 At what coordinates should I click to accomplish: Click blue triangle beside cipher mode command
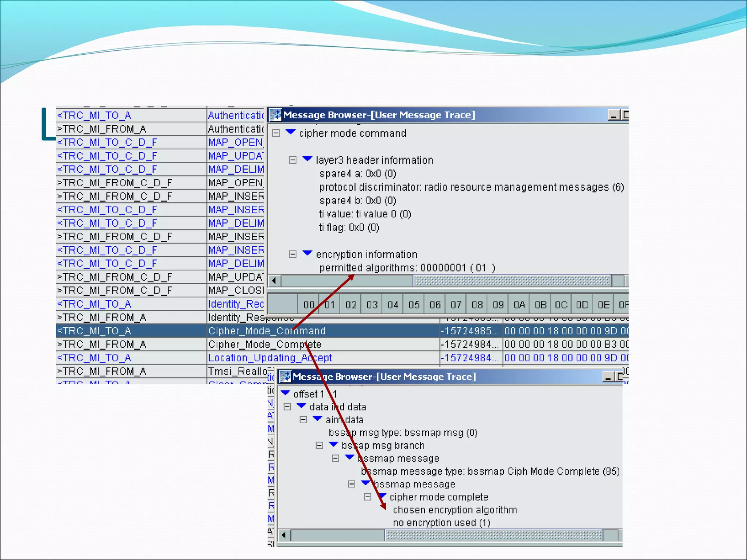291,132
